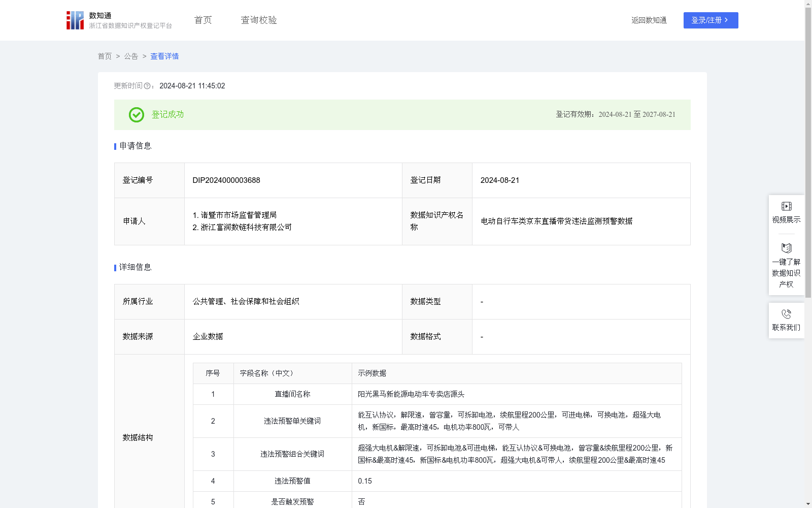Click the title 电动自行车类京东直播带货违法监测预警数据

click(556, 221)
